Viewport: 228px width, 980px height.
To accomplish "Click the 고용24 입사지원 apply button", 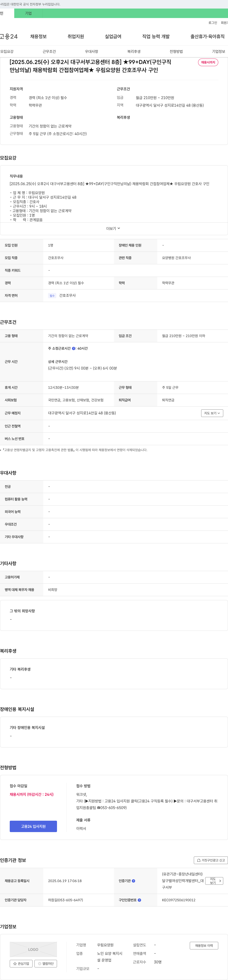I will (x=33, y=826).
